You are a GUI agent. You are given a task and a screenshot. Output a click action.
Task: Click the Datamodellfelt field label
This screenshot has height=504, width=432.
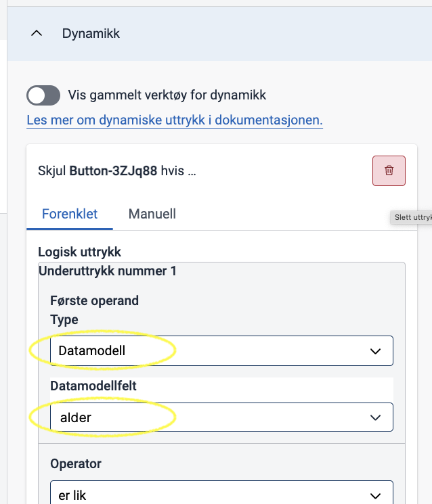(x=93, y=386)
